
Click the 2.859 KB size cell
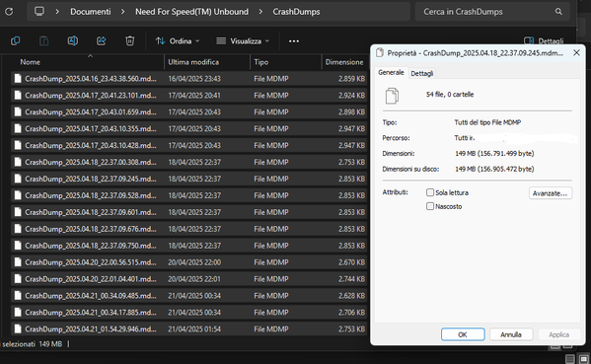click(351, 79)
